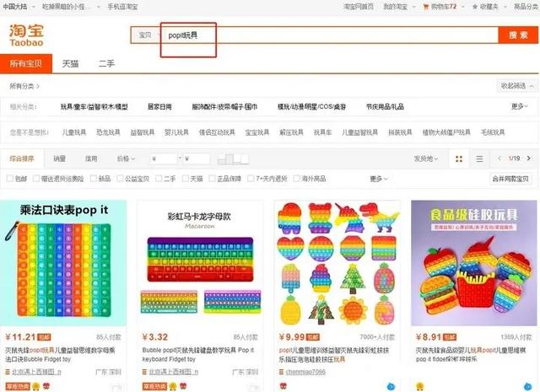Click the orange 搜索 button

518,35
